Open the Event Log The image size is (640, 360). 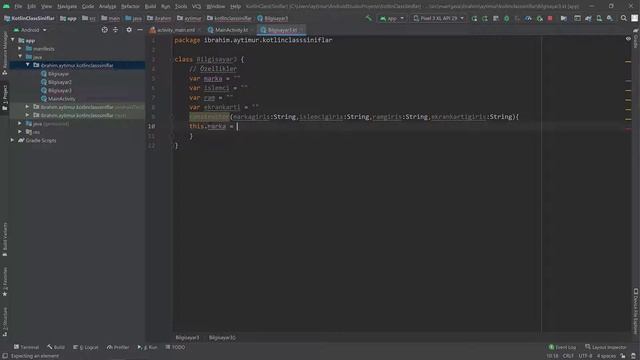[562, 347]
